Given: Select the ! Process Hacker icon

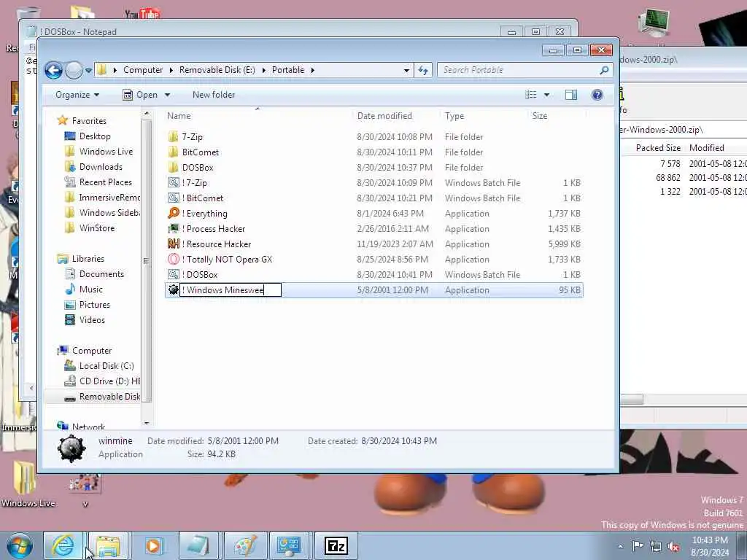Looking at the screenshot, I should coord(174,228).
